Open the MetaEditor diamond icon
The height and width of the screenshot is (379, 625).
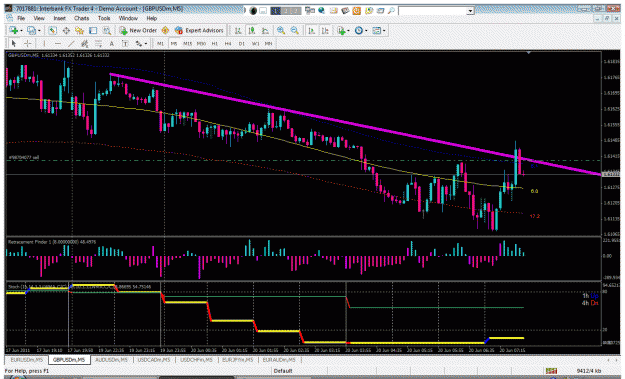(165, 30)
